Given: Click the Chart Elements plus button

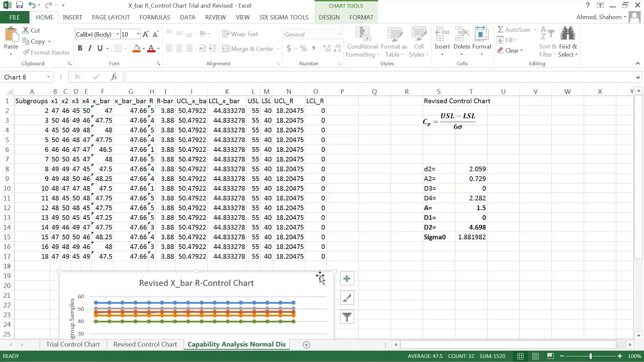Looking at the screenshot, I should 347,279.
